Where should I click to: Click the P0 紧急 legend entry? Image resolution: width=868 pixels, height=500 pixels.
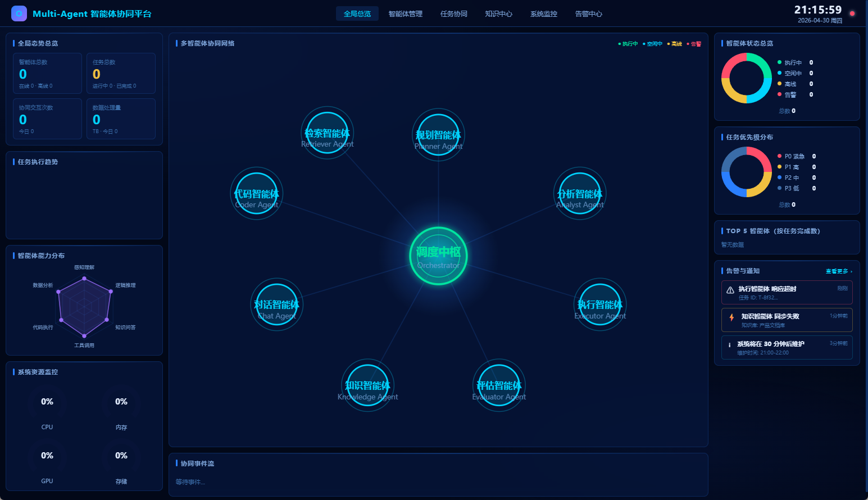pos(797,156)
